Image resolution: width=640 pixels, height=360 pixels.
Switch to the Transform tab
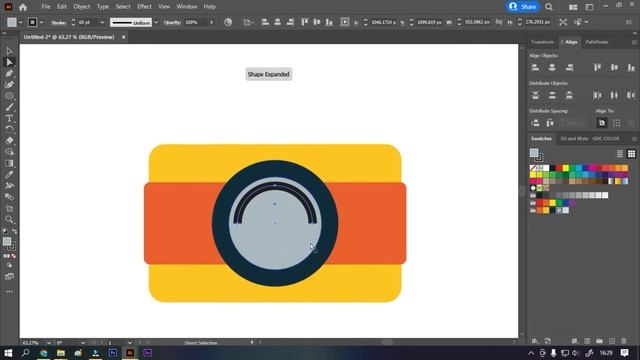point(542,42)
